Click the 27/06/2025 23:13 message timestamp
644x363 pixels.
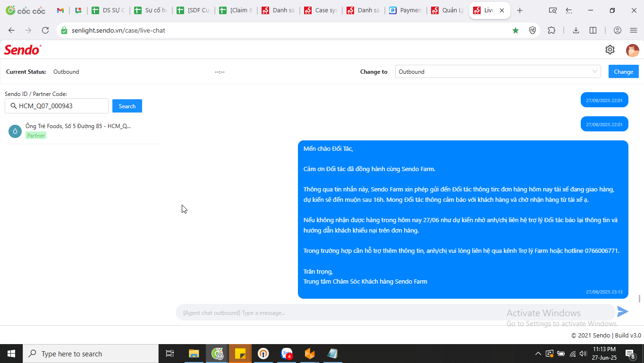604,292
